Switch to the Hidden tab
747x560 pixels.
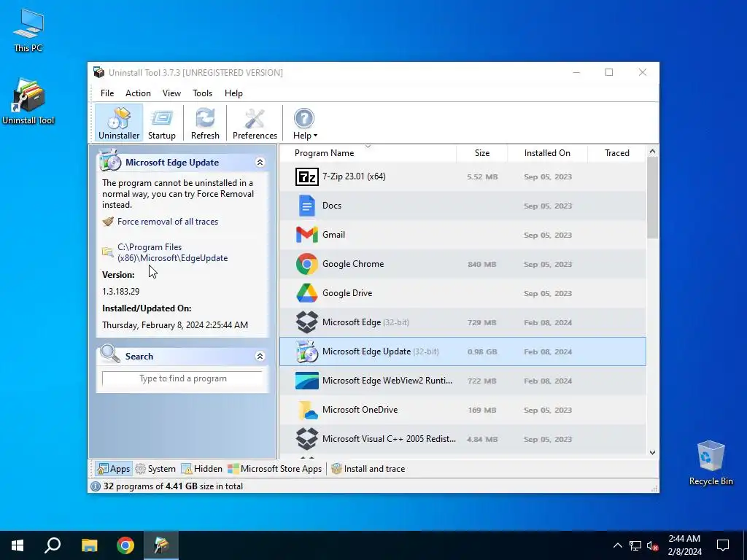click(x=201, y=469)
